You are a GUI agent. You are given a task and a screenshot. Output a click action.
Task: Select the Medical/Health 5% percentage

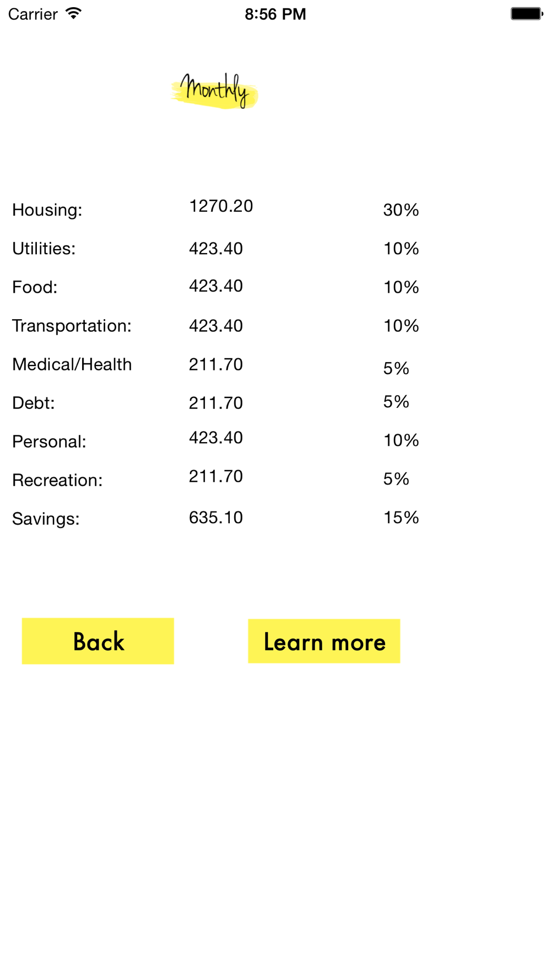tap(396, 368)
